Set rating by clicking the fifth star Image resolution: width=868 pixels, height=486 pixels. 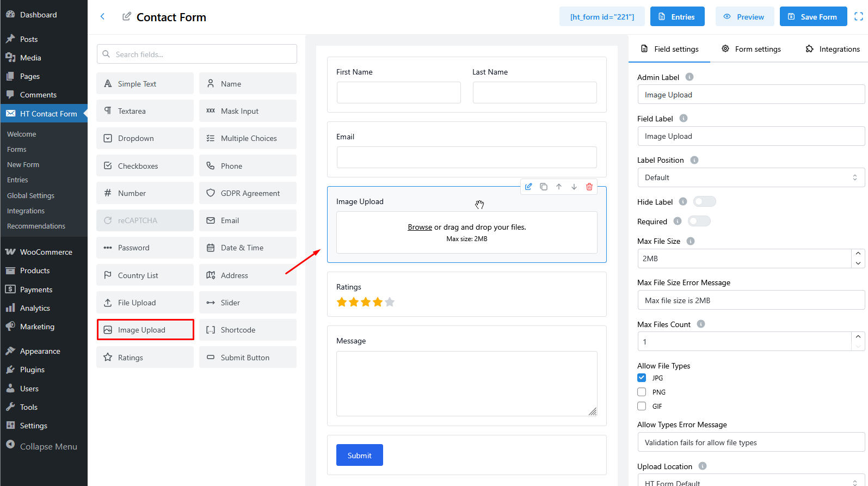(x=390, y=302)
